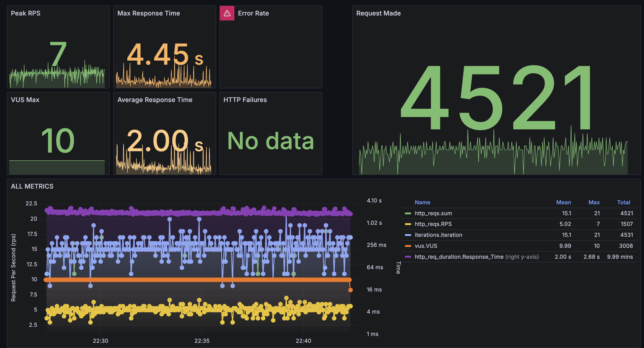Sort legend by Mean column header
Image resolution: width=644 pixels, height=348 pixels.
[563, 202]
